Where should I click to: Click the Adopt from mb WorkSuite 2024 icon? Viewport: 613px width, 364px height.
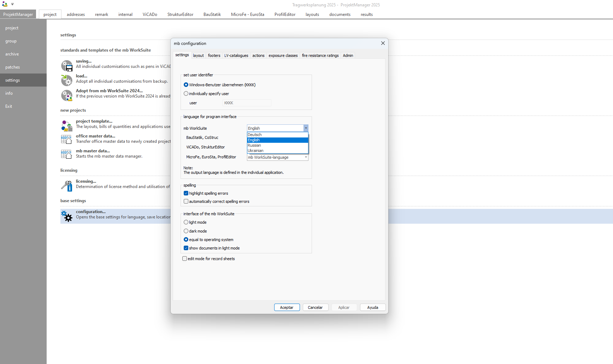pyautogui.click(x=67, y=95)
